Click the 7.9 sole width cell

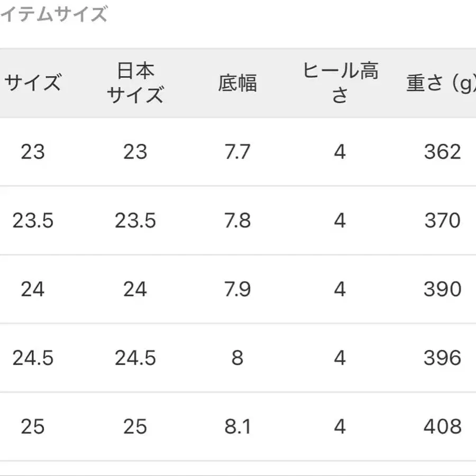(237, 289)
